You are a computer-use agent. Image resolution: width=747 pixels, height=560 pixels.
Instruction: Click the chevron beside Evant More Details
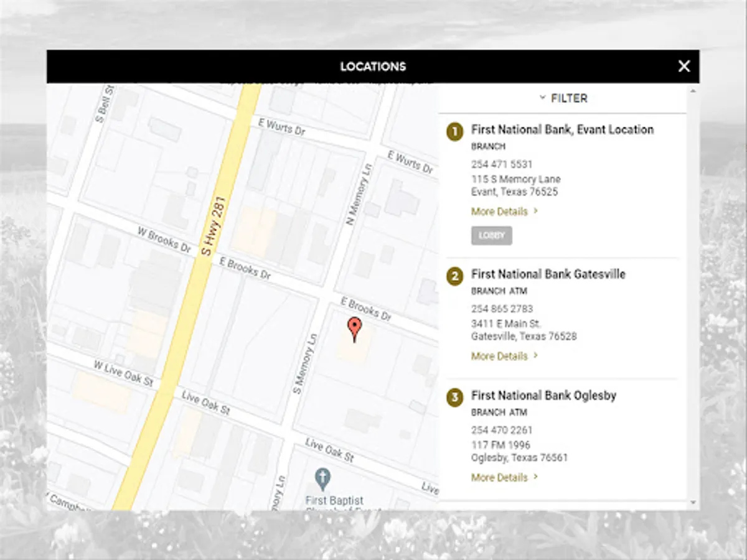point(536,212)
